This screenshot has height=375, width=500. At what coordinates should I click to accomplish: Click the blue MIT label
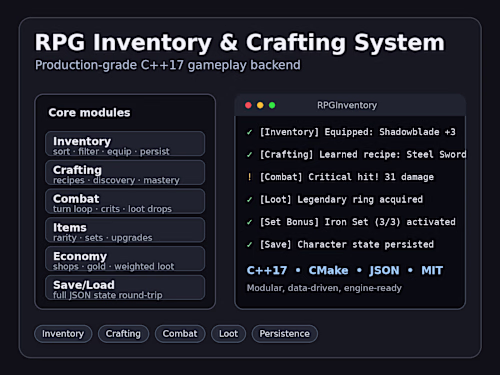[432, 270]
